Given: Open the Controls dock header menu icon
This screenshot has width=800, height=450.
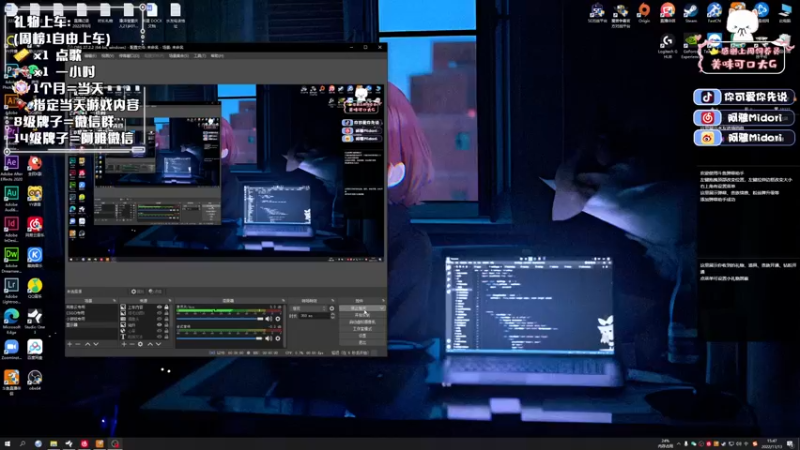Looking at the screenshot, I should pyautogui.click(x=383, y=301).
